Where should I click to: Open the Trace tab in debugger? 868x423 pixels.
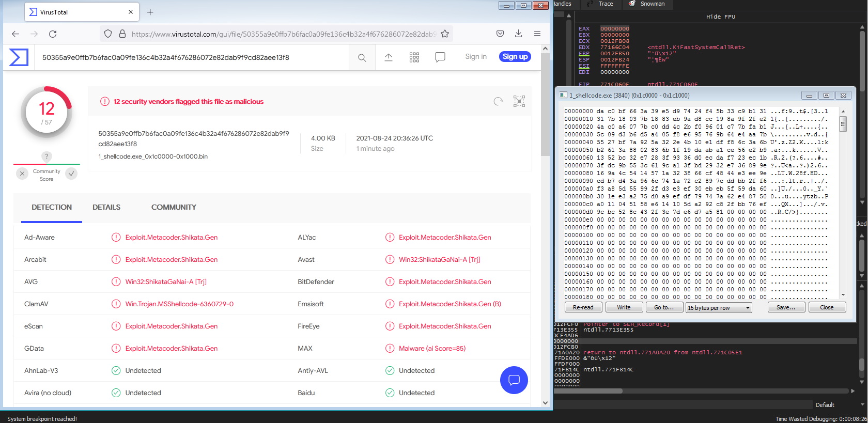point(600,4)
